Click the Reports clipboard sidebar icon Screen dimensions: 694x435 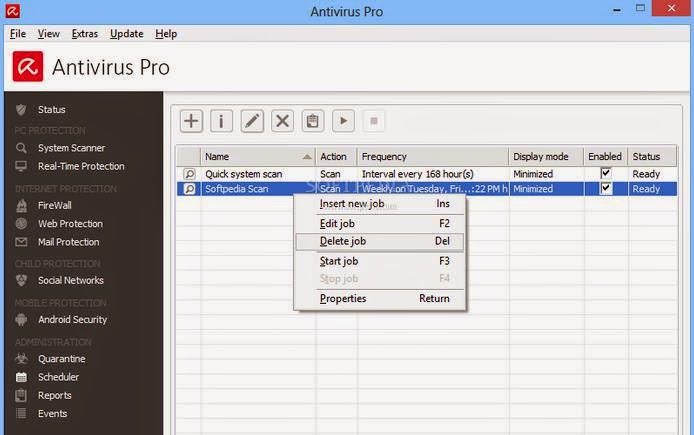(x=21, y=395)
